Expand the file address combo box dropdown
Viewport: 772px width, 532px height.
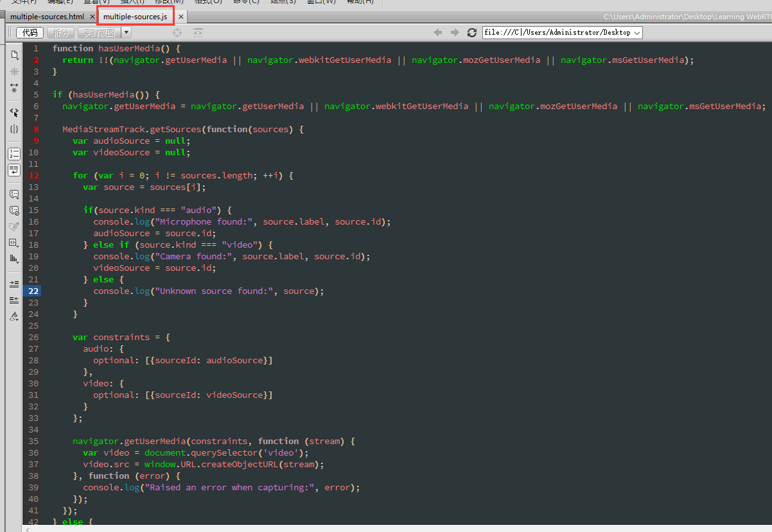pyautogui.click(x=637, y=33)
